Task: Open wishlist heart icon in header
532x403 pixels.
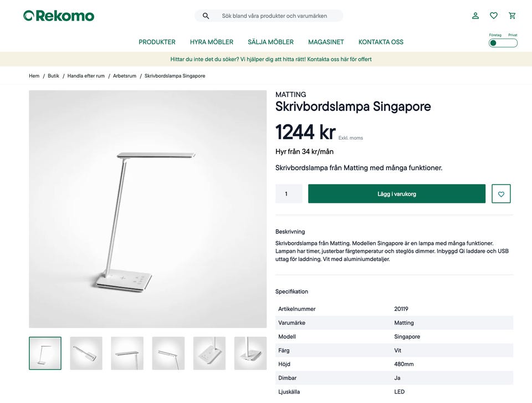Action: (494, 16)
